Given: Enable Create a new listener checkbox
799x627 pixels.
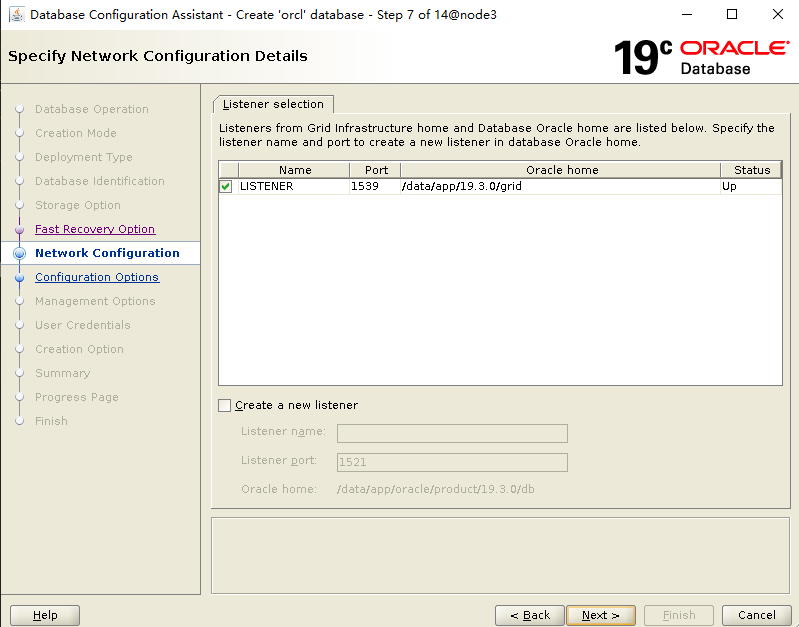Looking at the screenshot, I should point(224,405).
